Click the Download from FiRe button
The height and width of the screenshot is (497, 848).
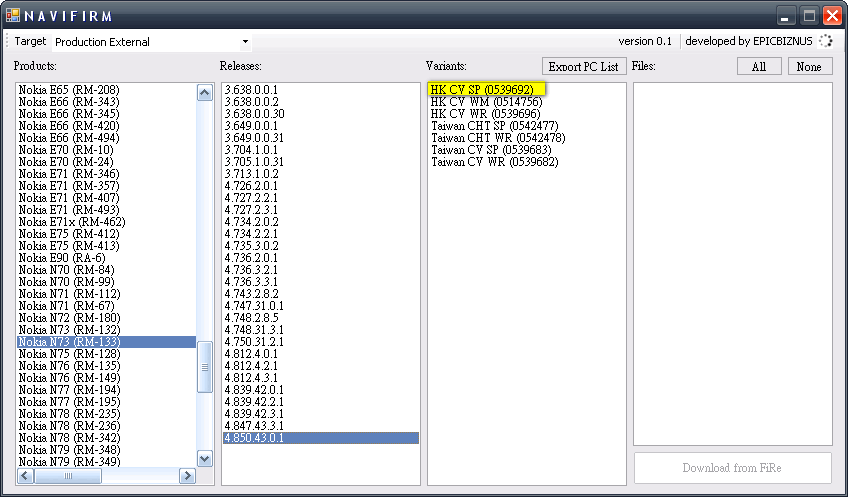(732, 468)
